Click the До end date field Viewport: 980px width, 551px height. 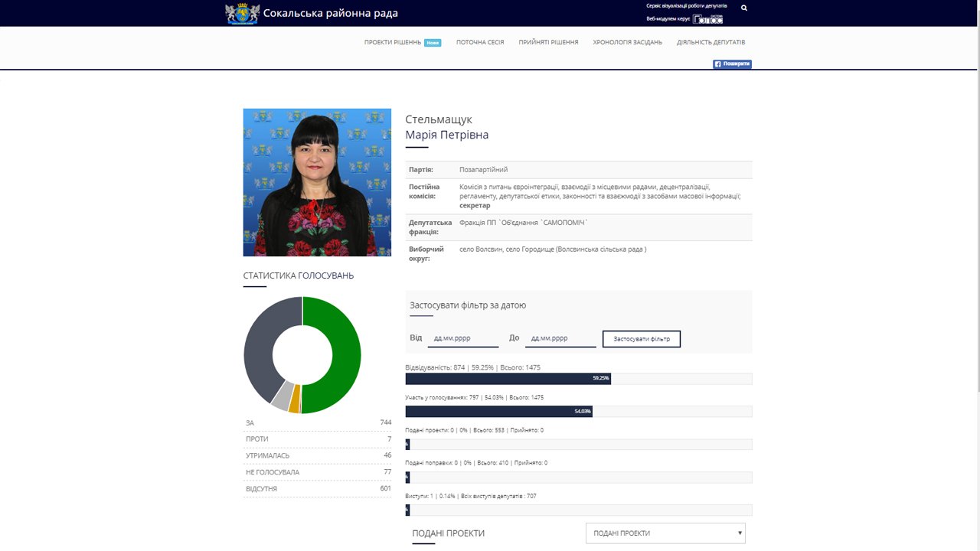pyautogui.click(x=560, y=338)
